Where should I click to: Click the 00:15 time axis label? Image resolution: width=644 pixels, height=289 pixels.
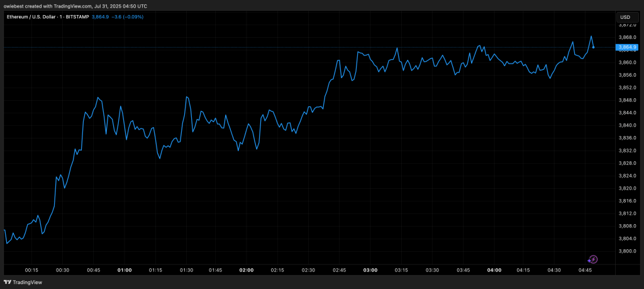pyautogui.click(x=31, y=270)
